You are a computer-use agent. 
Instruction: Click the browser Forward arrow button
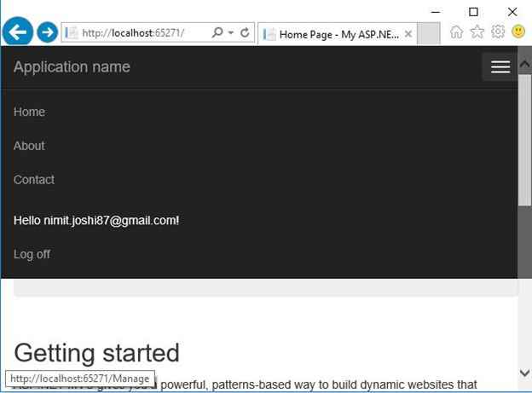[47, 32]
